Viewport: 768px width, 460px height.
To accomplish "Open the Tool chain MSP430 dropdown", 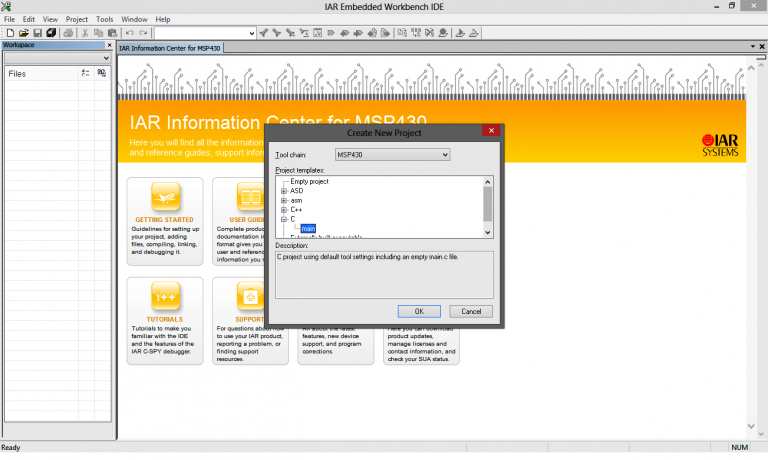I will click(392, 155).
